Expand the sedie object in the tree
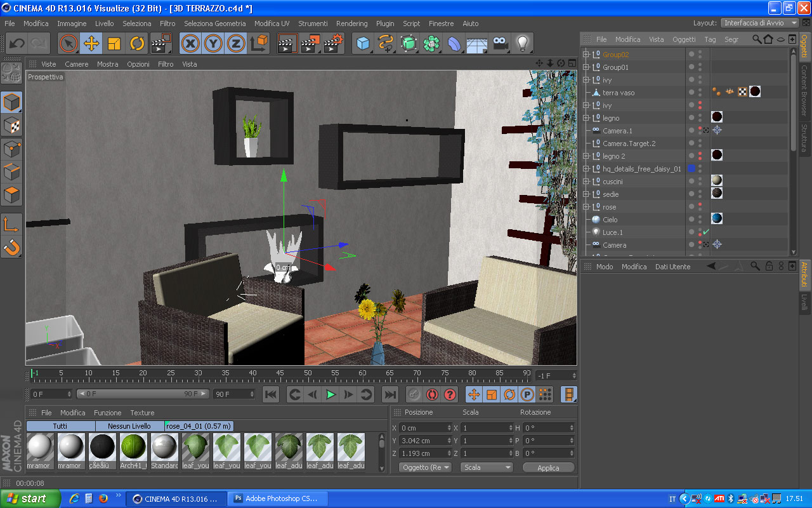Image resolution: width=812 pixels, height=508 pixels. (586, 194)
